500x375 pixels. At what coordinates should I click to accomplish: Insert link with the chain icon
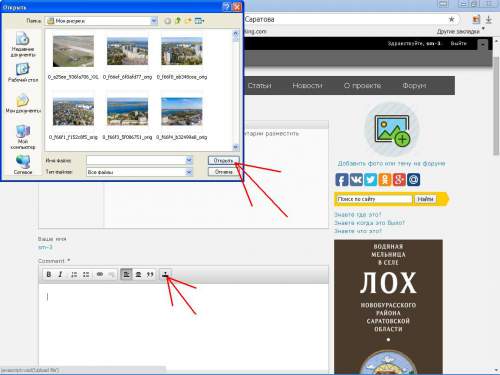click(x=100, y=274)
